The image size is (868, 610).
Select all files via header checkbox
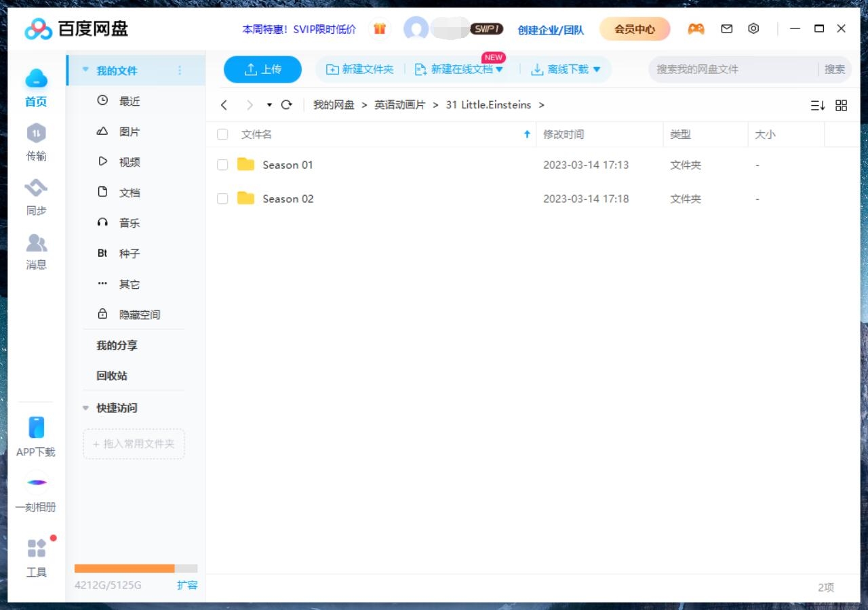click(x=222, y=134)
